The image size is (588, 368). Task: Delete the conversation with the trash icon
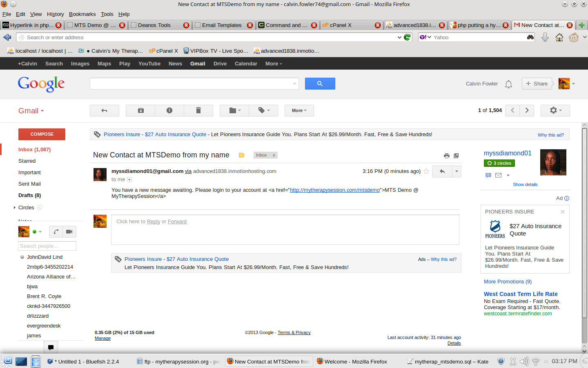click(x=198, y=110)
